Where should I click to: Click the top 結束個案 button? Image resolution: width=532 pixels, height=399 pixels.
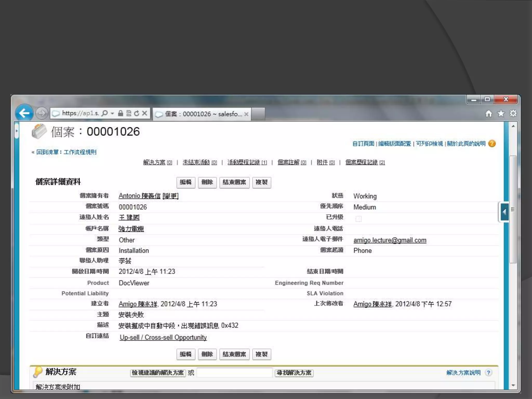234,182
